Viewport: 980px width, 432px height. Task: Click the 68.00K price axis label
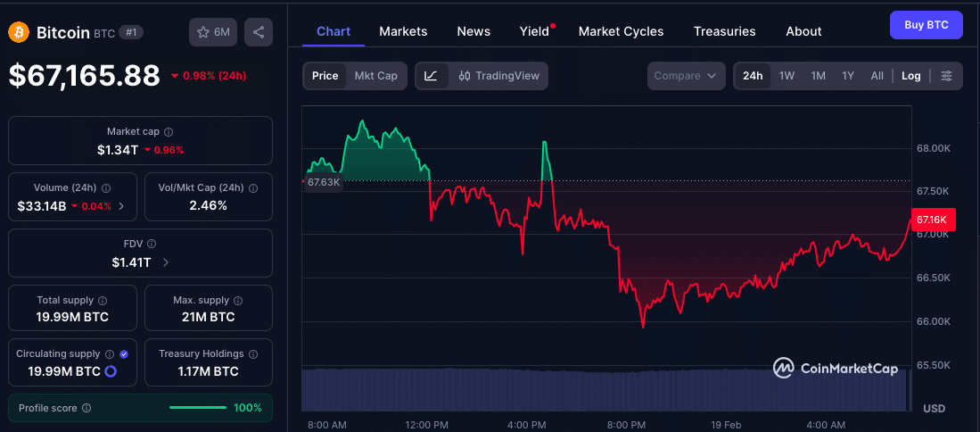click(x=934, y=149)
